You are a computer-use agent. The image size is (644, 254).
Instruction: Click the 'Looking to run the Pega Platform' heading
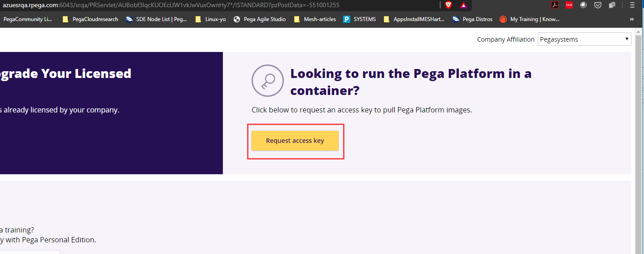click(x=411, y=82)
